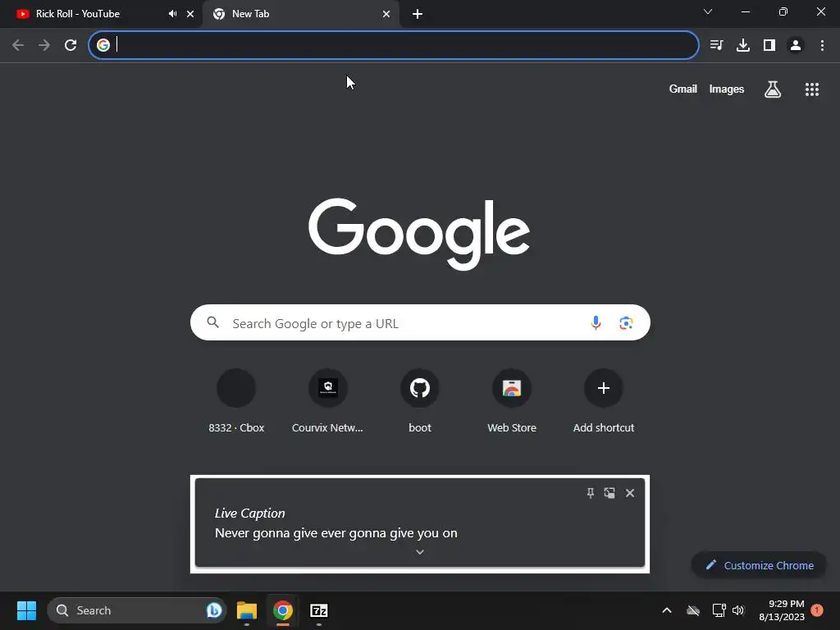Open the Web Store shortcut
The height and width of the screenshot is (630, 840).
click(x=512, y=400)
